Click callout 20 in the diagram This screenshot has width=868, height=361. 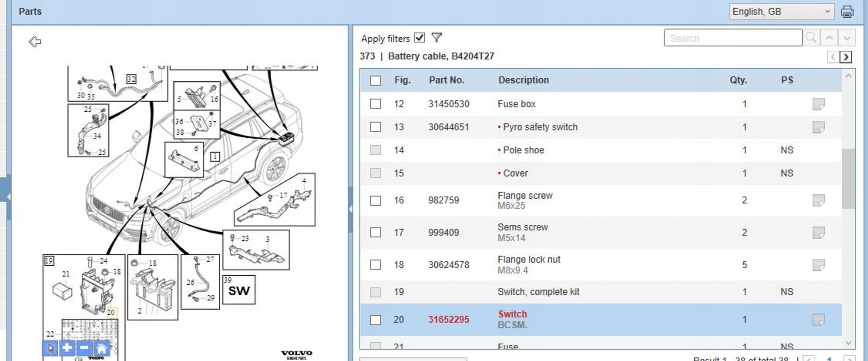tap(111, 312)
